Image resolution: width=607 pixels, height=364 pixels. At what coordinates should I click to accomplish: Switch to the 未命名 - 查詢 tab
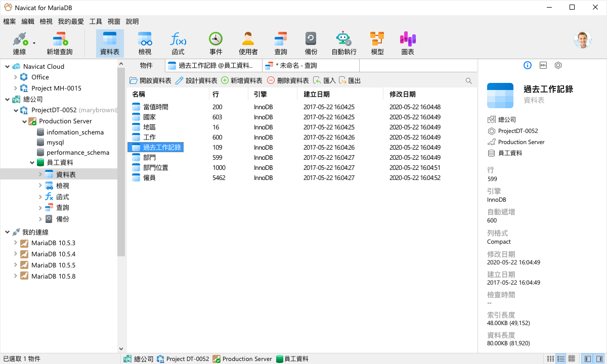[x=311, y=65]
